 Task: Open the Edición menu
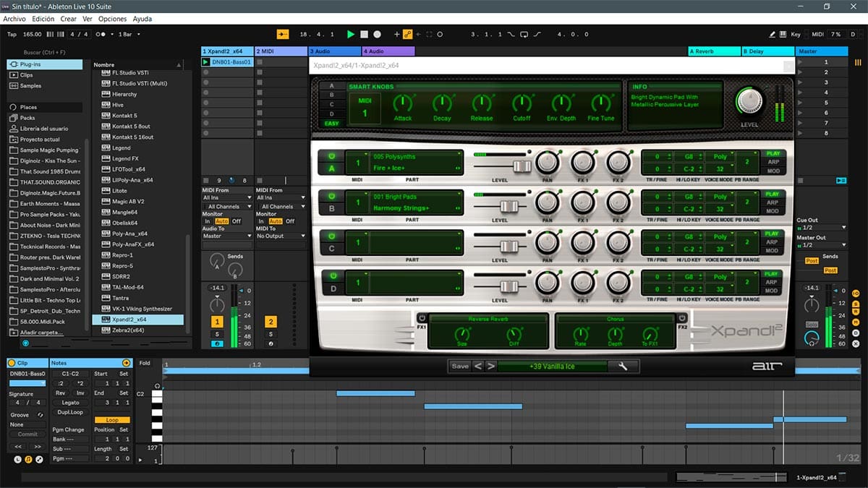[43, 19]
